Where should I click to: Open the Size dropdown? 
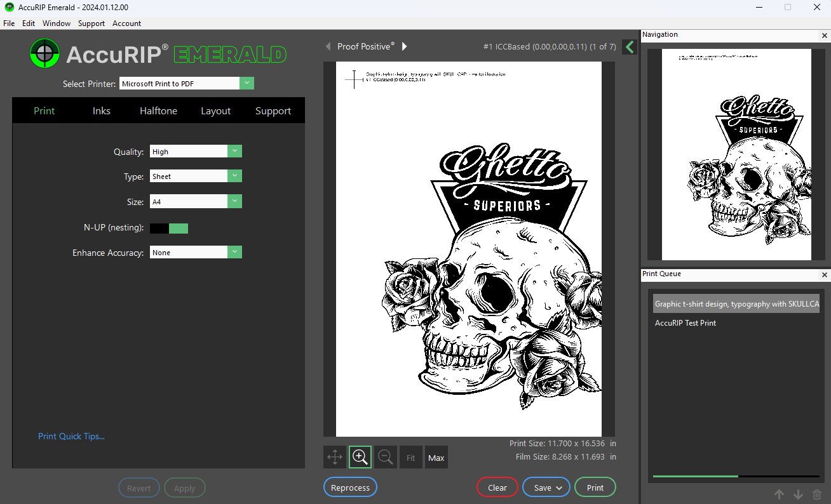[x=235, y=201]
